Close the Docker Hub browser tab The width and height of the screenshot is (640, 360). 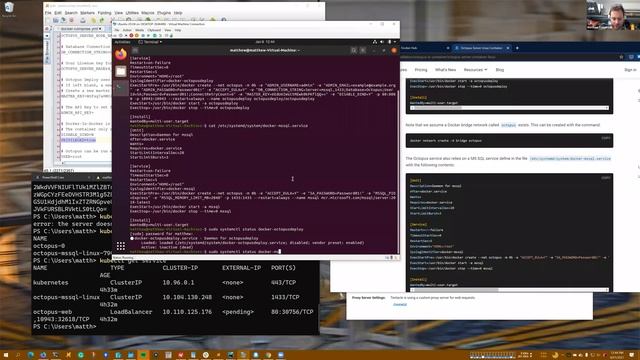[448, 48]
